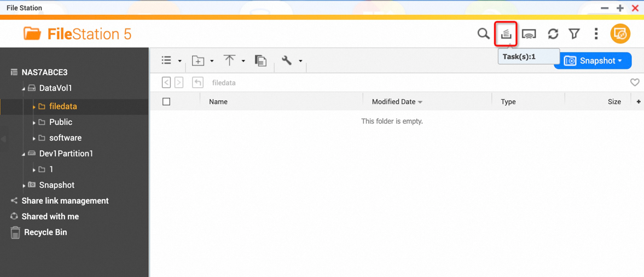644x277 pixels.
Task: Collapse the sidebar with the left-edge arrow
Action: click(3, 139)
